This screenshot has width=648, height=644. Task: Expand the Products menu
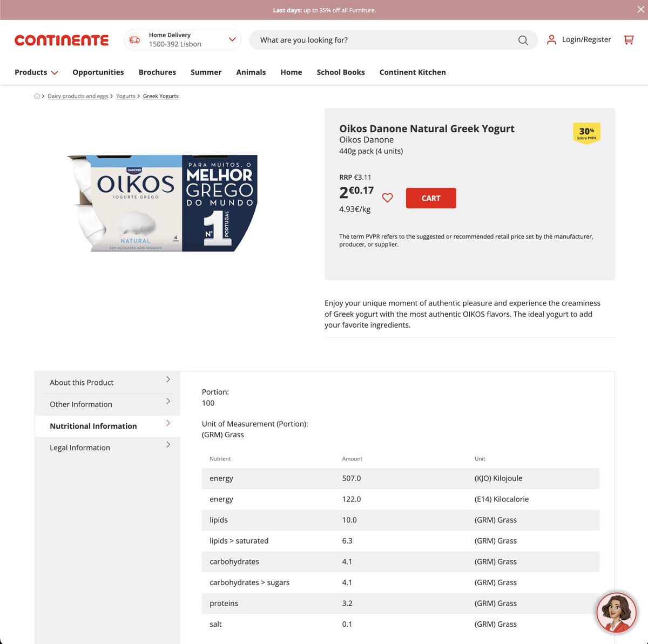click(36, 72)
